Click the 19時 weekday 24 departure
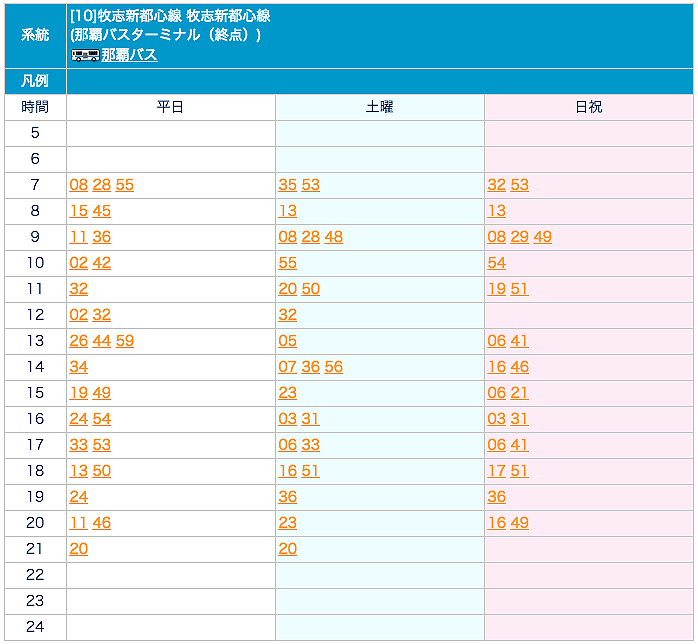This screenshot has width=698, height=644. (x=79, y=497)
